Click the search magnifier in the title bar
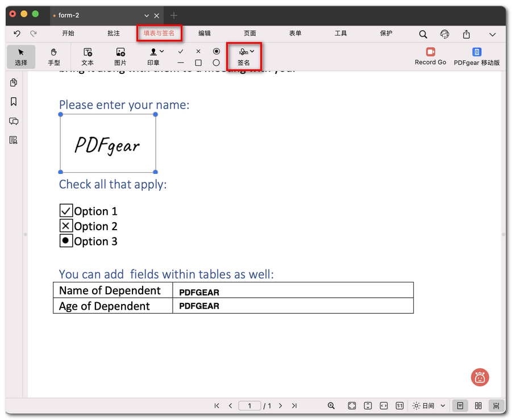Image resolution: width=512 pixels, height=420 pixels. pos(423,34)
